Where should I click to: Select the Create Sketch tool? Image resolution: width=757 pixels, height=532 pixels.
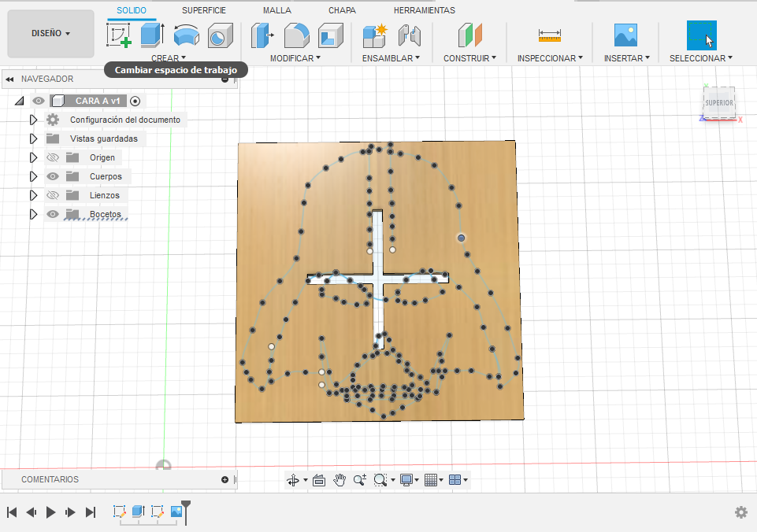coord(119,35)
